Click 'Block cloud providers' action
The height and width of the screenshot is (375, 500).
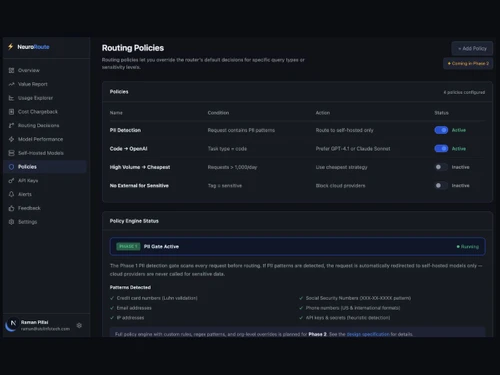point(341,186)
